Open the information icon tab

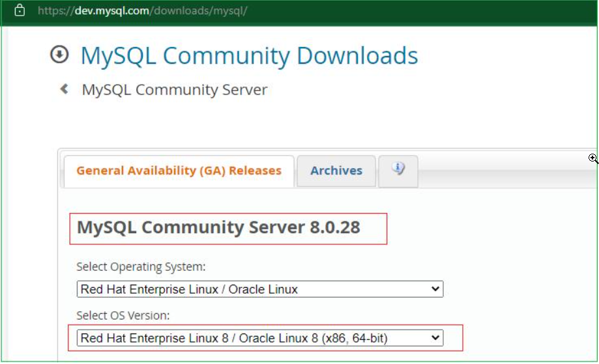point(398,171)
